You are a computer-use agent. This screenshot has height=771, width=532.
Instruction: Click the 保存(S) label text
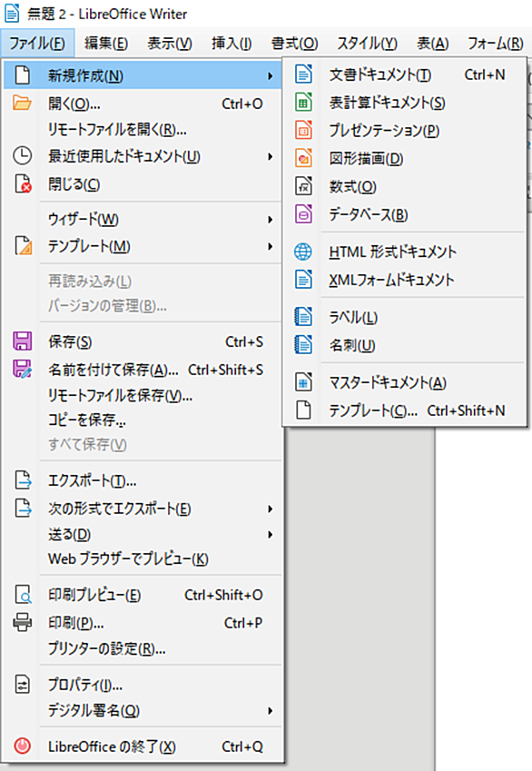pos(70,341)
